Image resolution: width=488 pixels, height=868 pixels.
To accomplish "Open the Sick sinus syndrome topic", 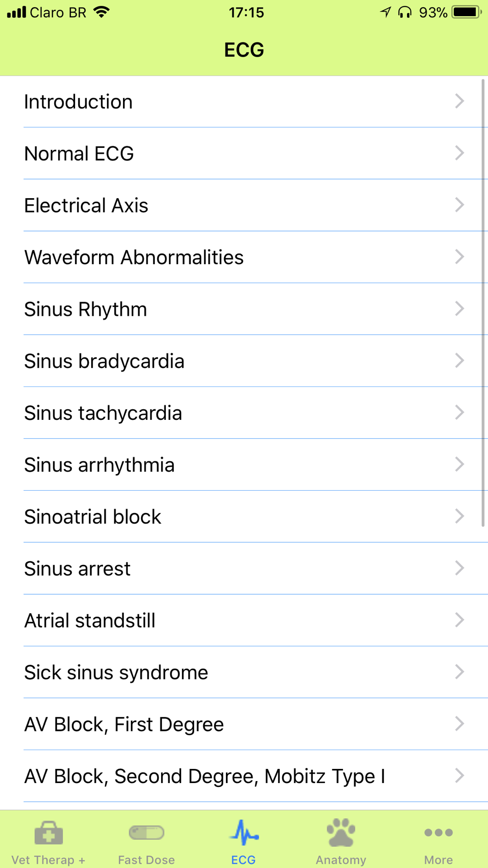I will 244,672.
